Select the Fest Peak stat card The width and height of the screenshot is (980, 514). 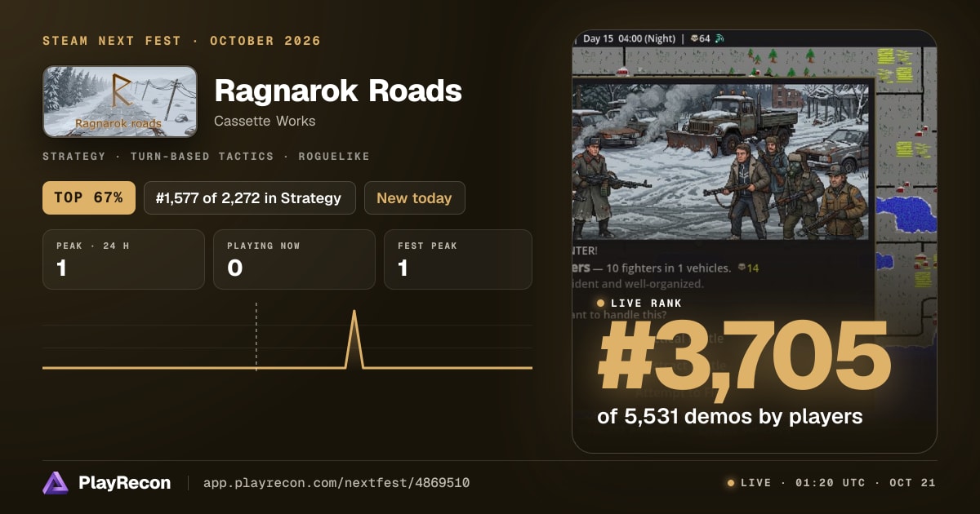click(x=457, y=259)
